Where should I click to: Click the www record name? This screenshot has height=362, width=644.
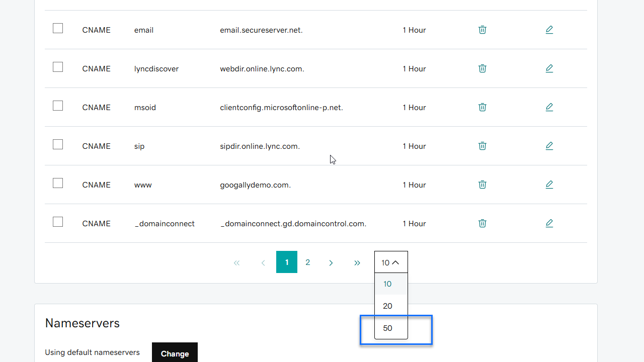point(143,185)
